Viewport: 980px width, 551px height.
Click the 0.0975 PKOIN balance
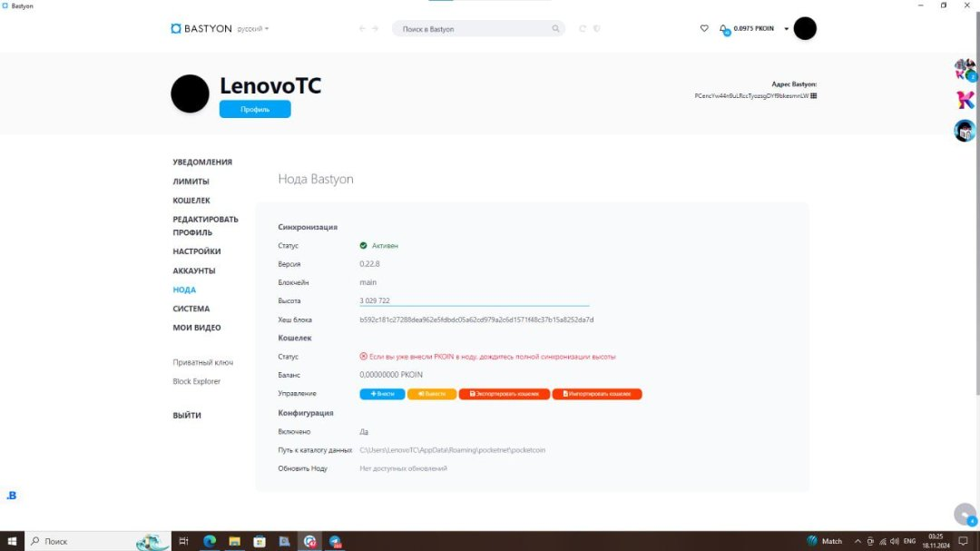753,28
